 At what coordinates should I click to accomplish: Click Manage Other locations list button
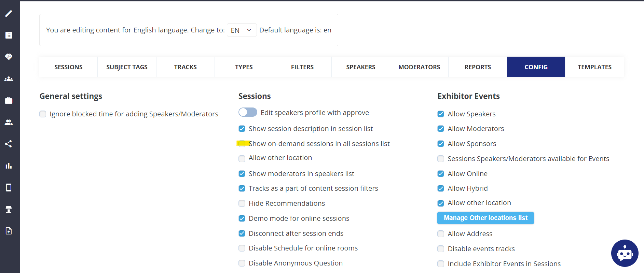485,218
